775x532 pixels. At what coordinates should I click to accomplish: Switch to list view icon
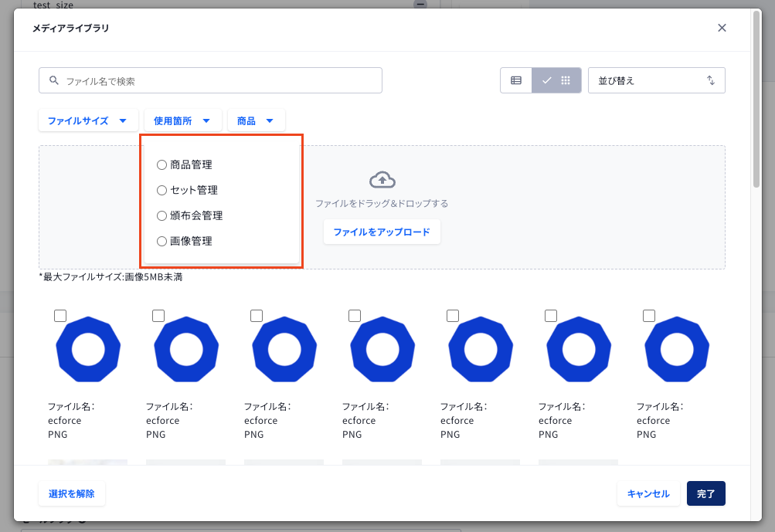(x=516, y=80)
